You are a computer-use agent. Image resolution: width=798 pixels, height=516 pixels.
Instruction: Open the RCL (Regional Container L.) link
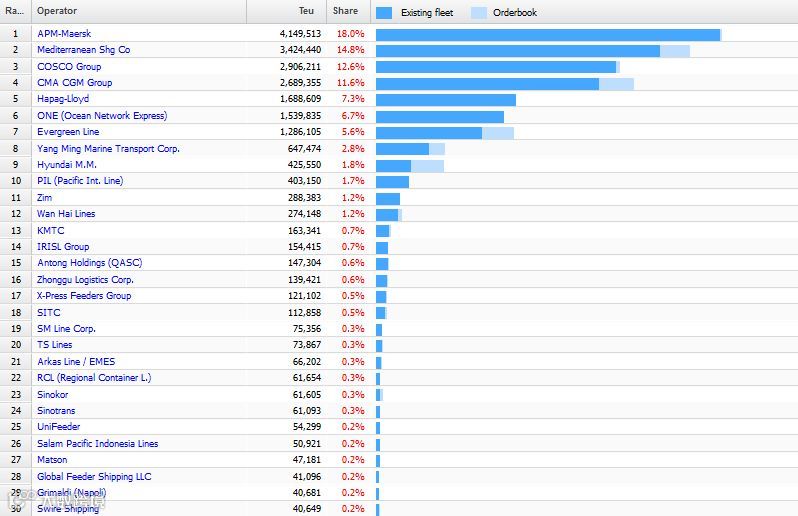94,378
